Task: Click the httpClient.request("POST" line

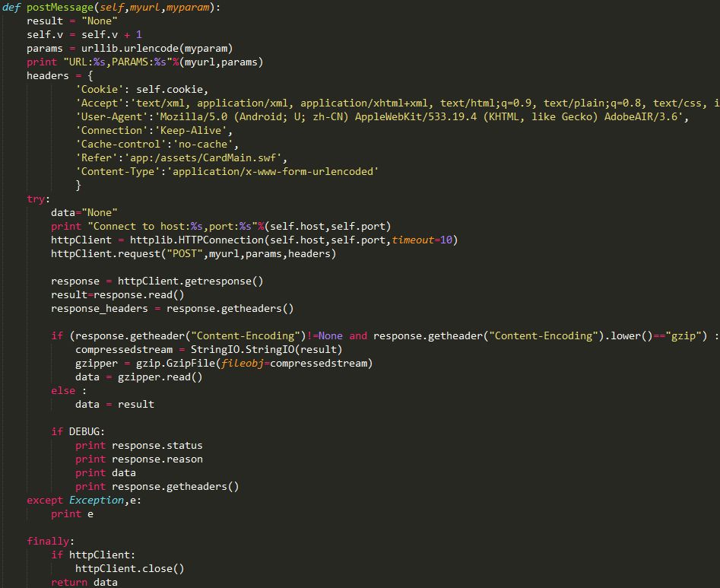Action: (x=193, y=253)
